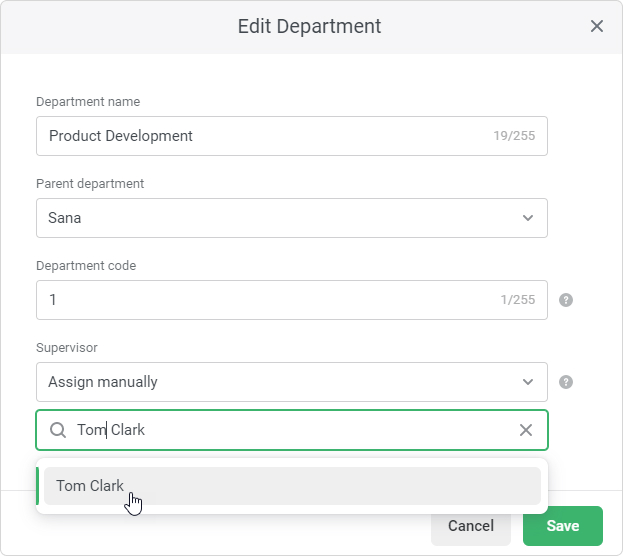This screenshot has width=623, height=556.
Task: Click the Department name label
Action: 88,102
